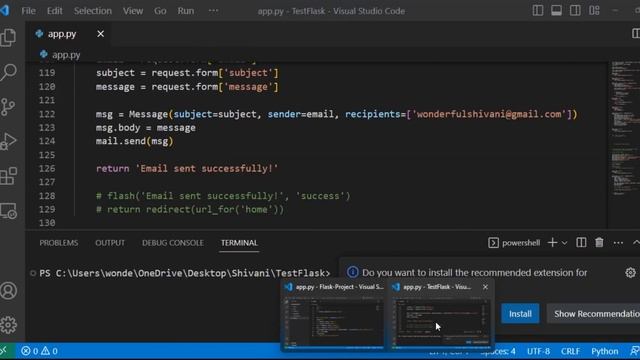Close the TestFlask taskbar preview
640x360 pixels.
485,287
